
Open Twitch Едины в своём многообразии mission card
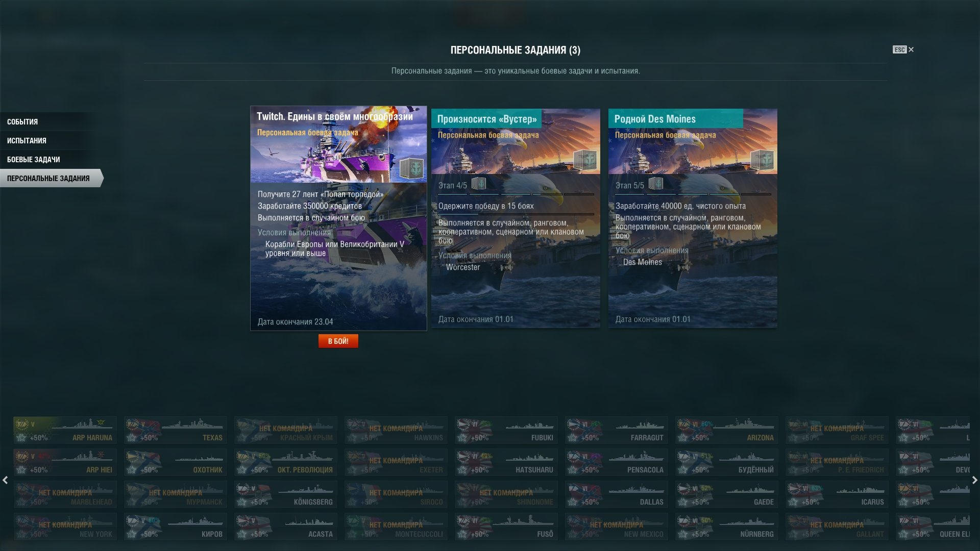[338, 218]
